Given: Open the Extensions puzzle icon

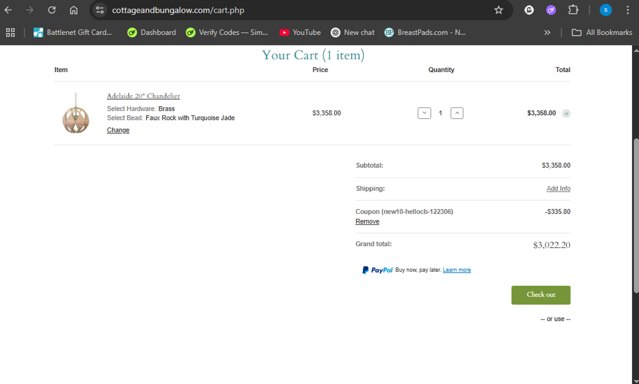Looking at the screenshot, I should (573, 10).
